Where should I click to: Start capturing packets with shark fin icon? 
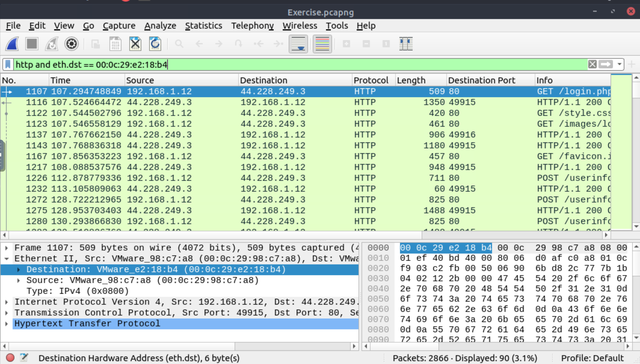pyautogui.click(x=12, y=44)
